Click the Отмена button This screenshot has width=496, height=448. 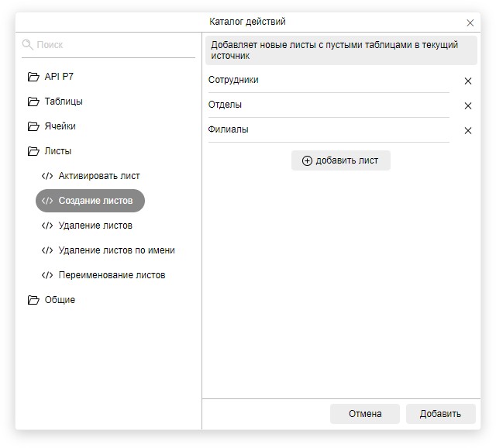coord(365,414)
